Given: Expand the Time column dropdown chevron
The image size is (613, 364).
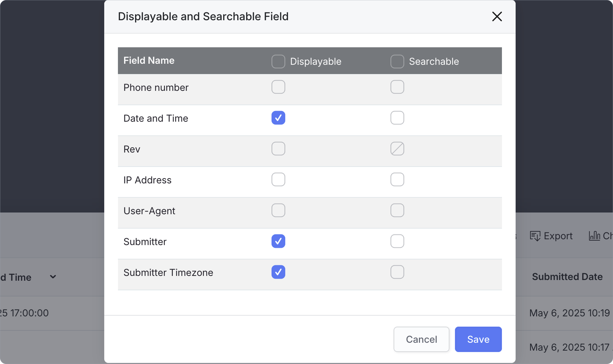Looking at the screenshot, I should click(53, 277).
